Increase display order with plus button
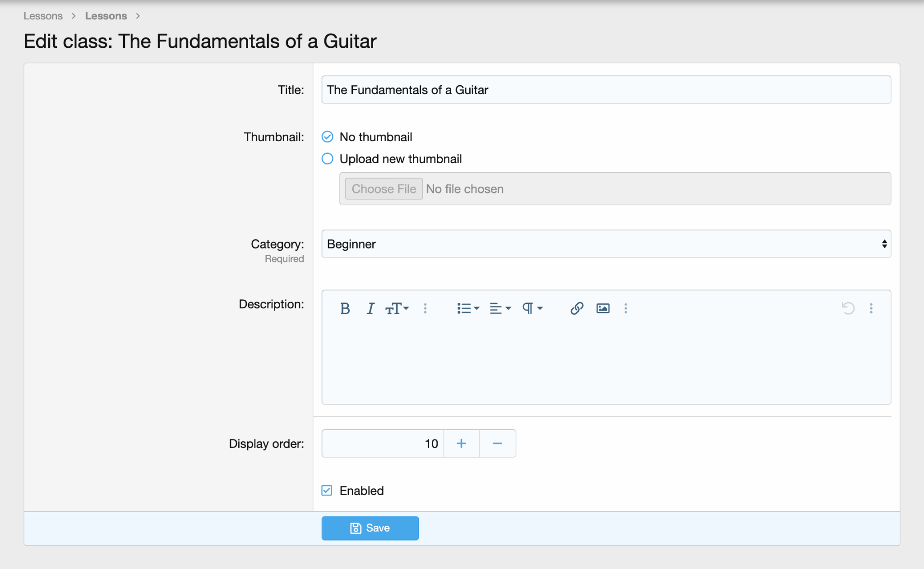The image size is (924, 569). pos(461,444)
